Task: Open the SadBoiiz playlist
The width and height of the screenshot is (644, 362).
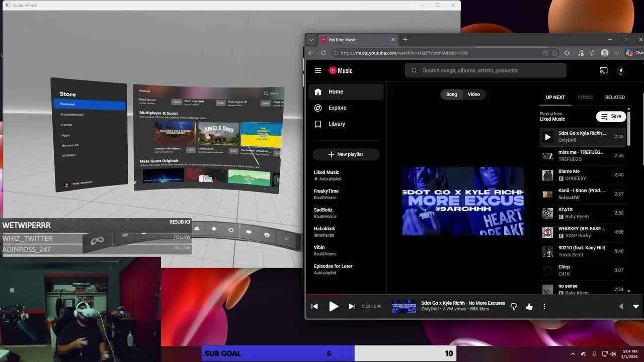Action: coord(346,213)
